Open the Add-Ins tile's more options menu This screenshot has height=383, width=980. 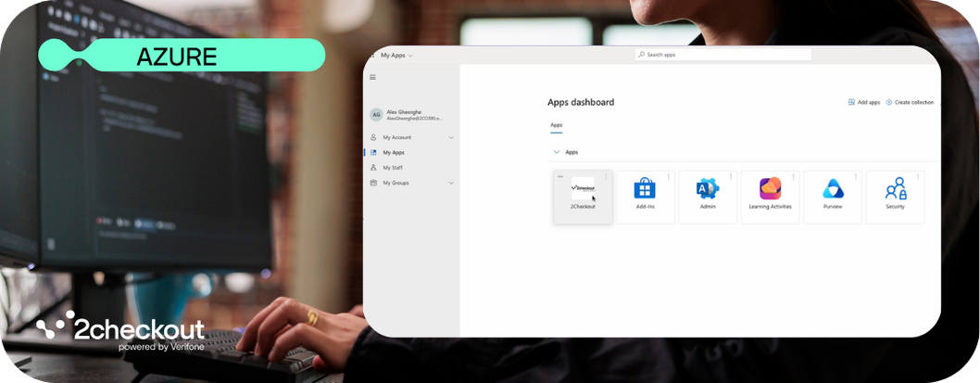coord(668,177)
